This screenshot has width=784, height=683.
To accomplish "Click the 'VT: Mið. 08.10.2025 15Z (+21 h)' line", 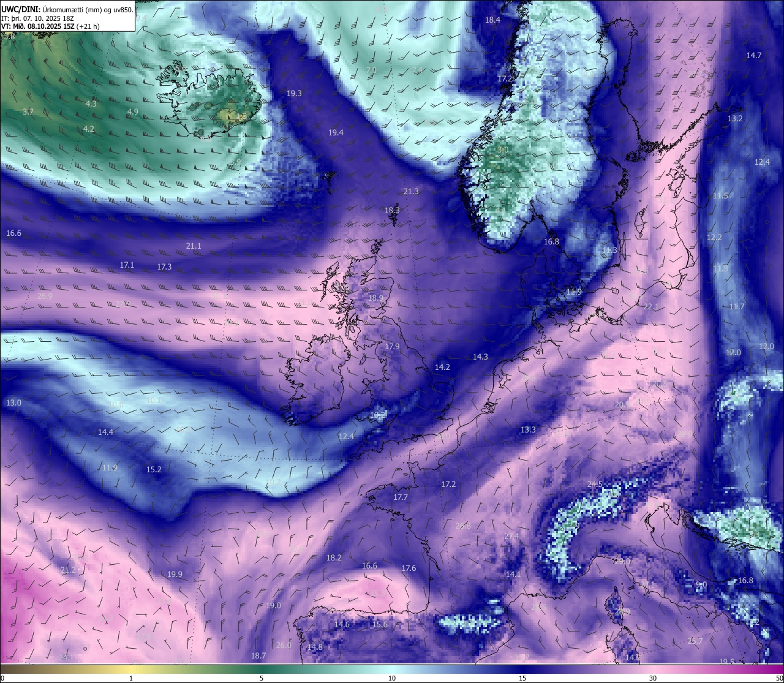I will [50, 26].
